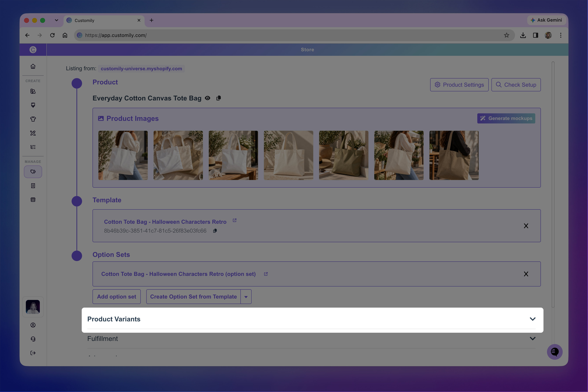Open the Halloween Characters Retro (option set) link
Viewport: 588px width, 392px height.
tap(178, 274)
